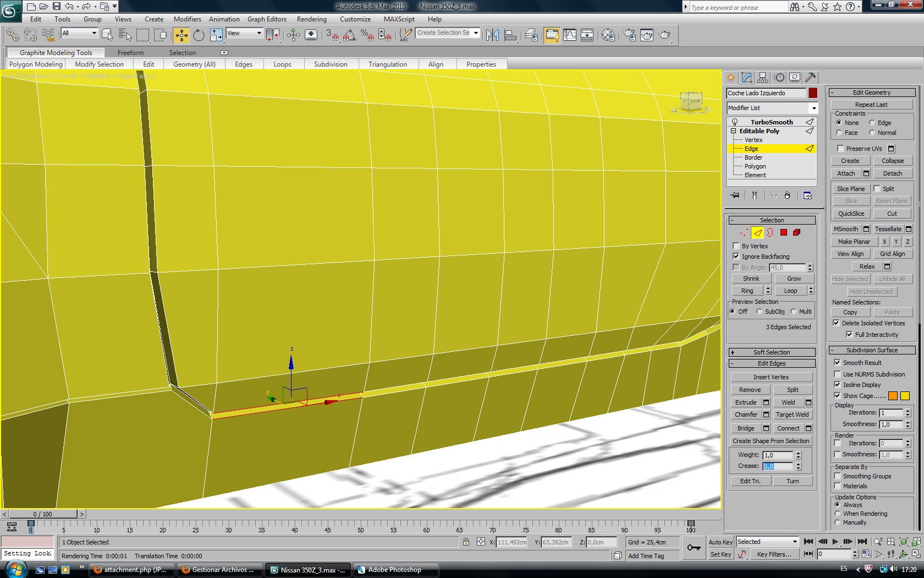924x578 pixels.
Task: Open the Modifiers menu
Action: [188, 19]
